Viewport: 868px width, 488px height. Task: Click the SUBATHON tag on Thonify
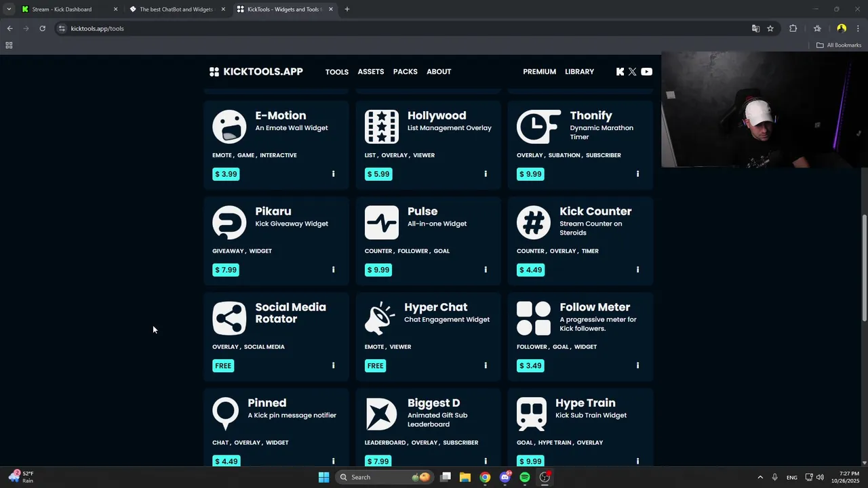(564, 155)
